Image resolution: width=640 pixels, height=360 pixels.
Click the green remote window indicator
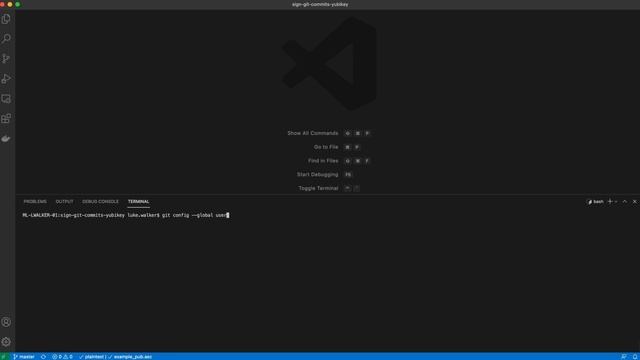(x=4, y=357)
